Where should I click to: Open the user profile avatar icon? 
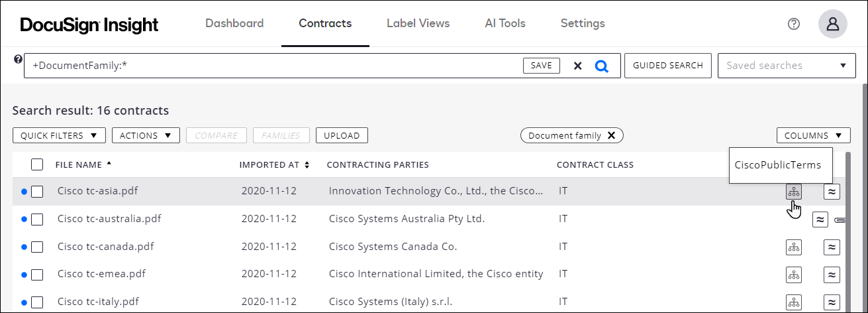(x=833, y=24)
